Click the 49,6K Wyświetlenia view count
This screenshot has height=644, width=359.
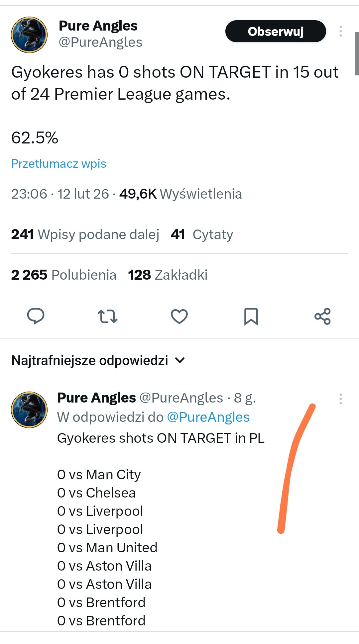[180, 194]
